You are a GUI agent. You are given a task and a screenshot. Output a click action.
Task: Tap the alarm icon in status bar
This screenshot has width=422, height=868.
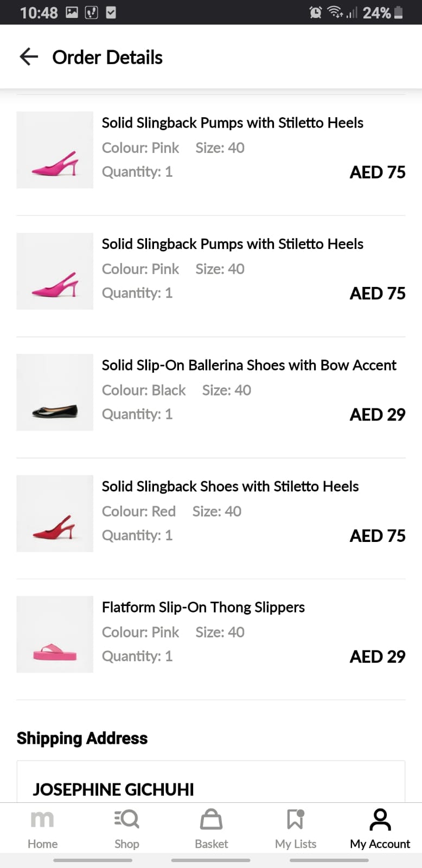click(x=315, y=12)
